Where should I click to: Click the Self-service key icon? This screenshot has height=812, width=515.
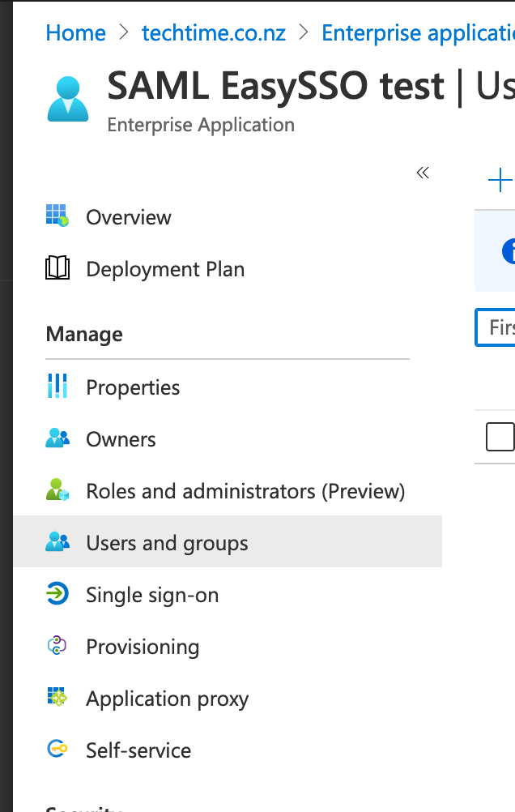[x=57, y=749]
